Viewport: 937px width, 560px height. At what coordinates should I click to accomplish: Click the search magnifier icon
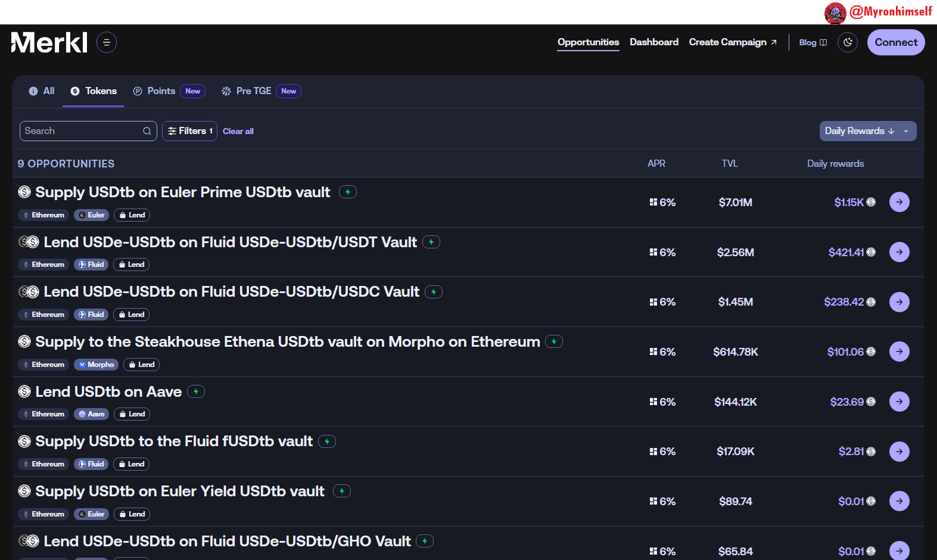[x=147, y=131]
